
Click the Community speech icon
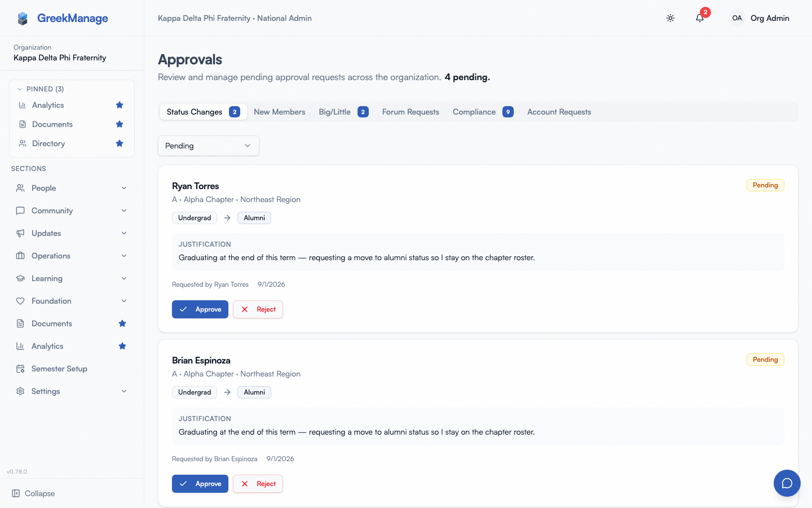click(x=20, y=211)
